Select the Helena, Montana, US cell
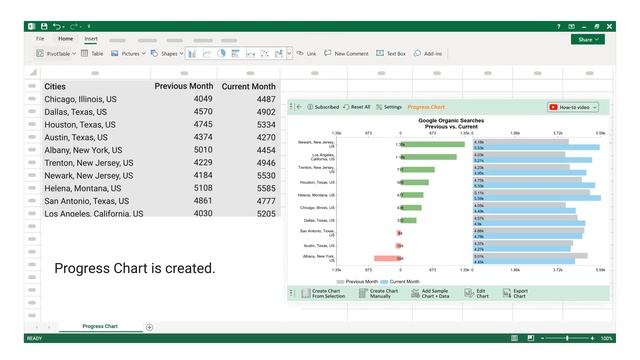 (x=96, y=188)
